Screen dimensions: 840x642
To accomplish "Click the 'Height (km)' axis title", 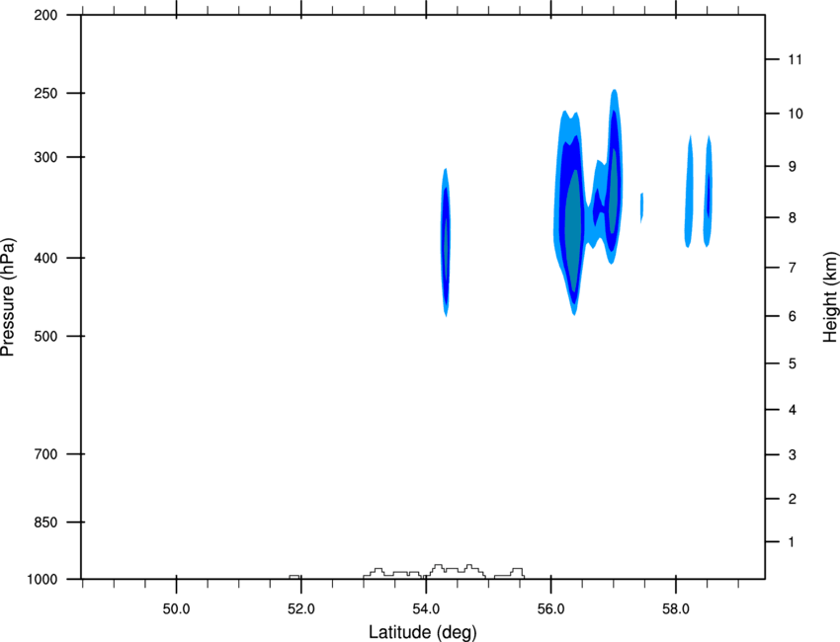I will (830, 296).
